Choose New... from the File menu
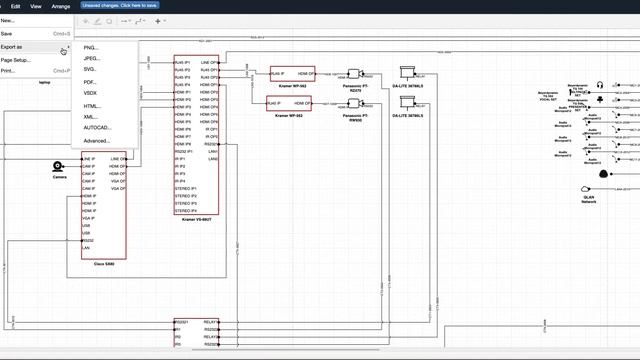 tap(36, 20)
